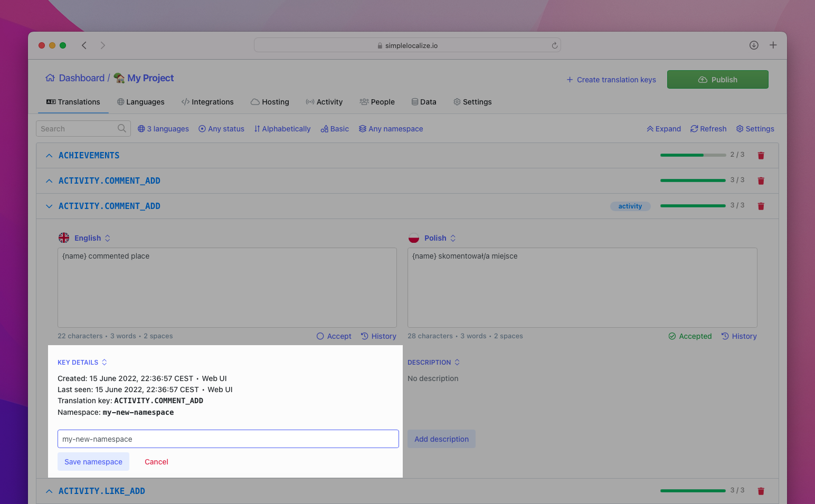
Task: Click the Dashboard breadcrumb link
Action: click(x=82, y=78)
